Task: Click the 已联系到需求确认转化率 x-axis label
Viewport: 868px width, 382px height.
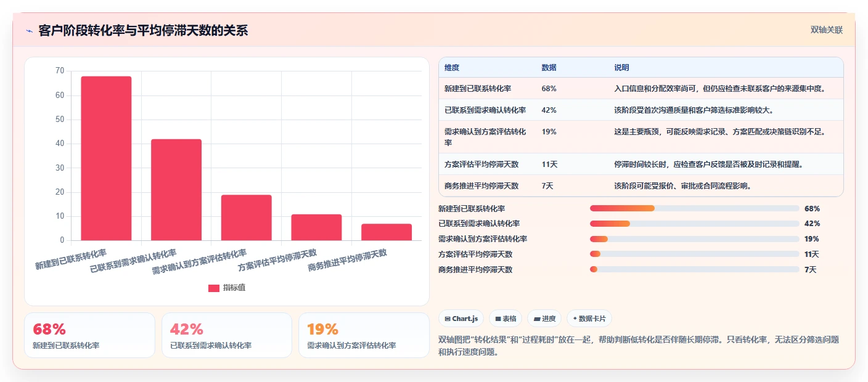Action: 133,261
